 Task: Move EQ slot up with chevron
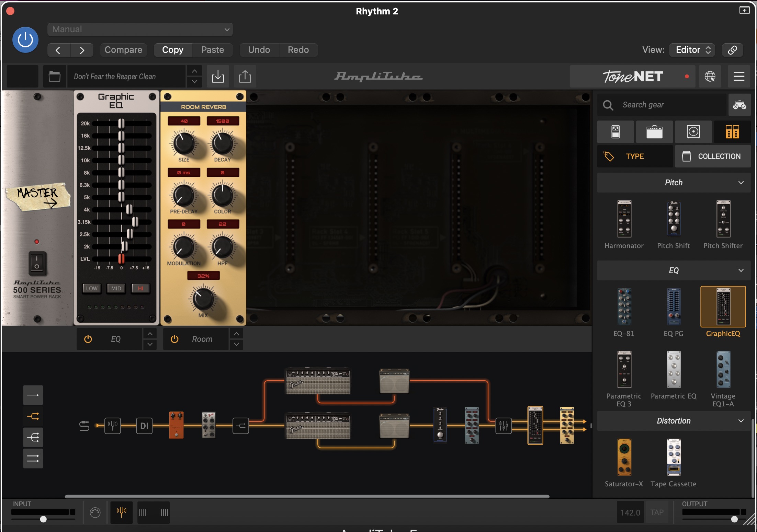pos(150,334)
